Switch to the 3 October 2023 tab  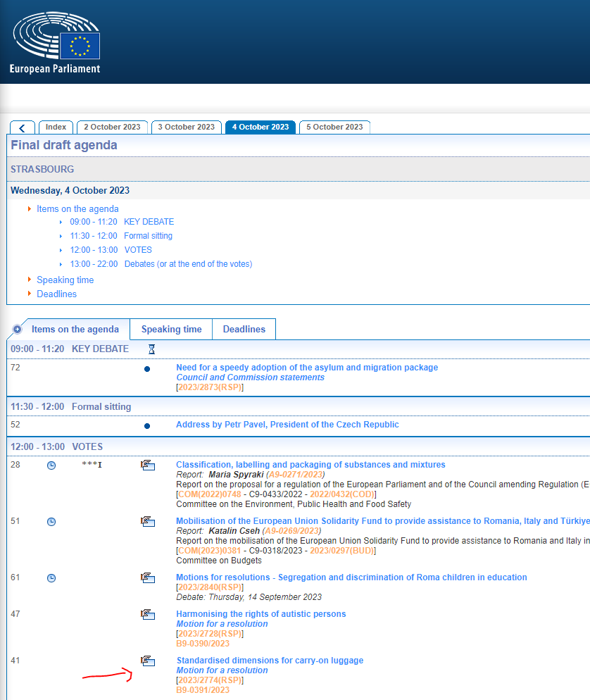click(186, 127)
